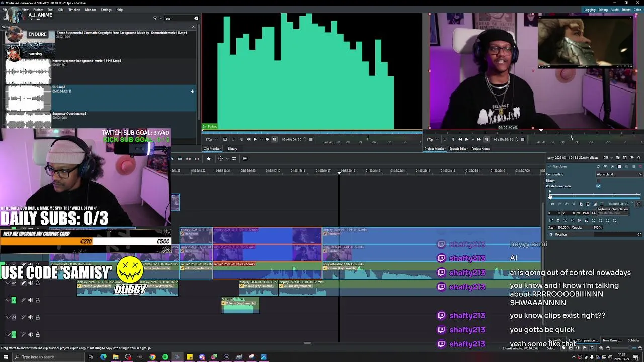
Task: Toggle A3 track target label
Action: point(14,300)
